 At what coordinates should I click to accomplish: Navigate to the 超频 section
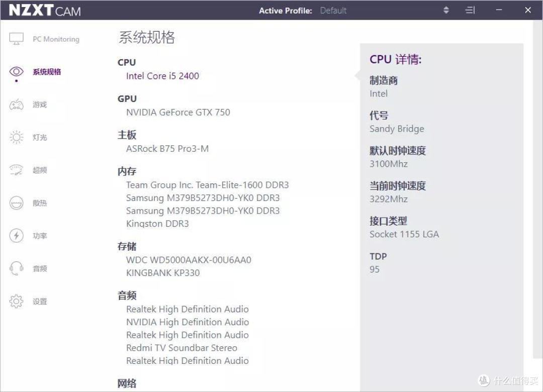coord(40,170)
